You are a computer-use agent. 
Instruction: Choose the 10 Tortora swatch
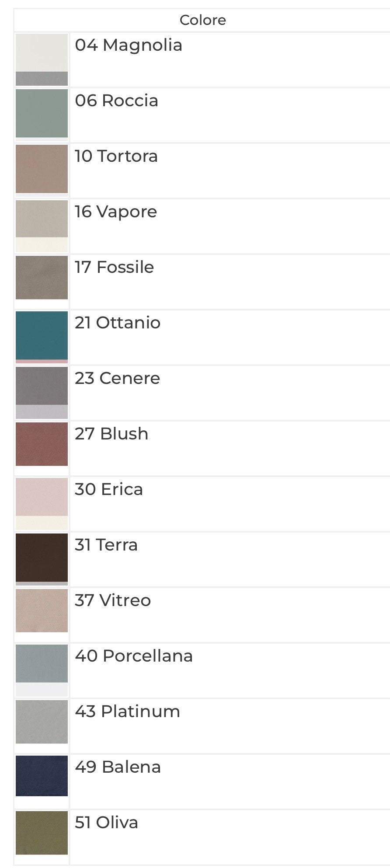42,169
